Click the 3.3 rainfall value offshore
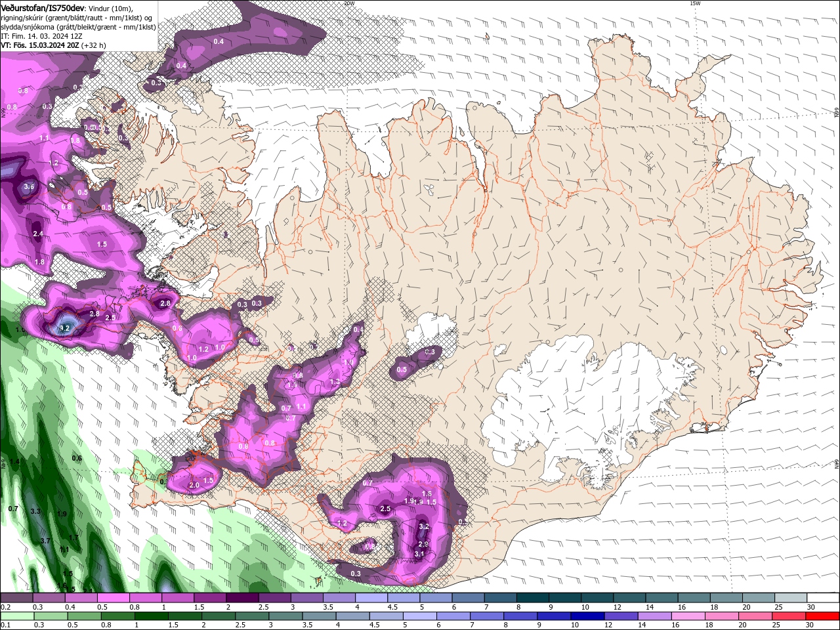This screenshot has width=840, height=630. coord(35,511)
